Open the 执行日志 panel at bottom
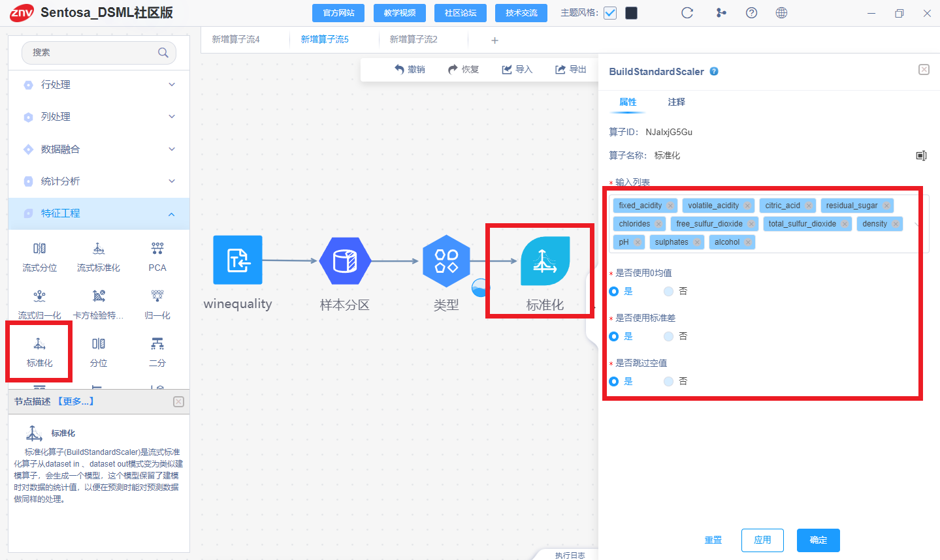940x560 pixels. (x=570, y=555)
